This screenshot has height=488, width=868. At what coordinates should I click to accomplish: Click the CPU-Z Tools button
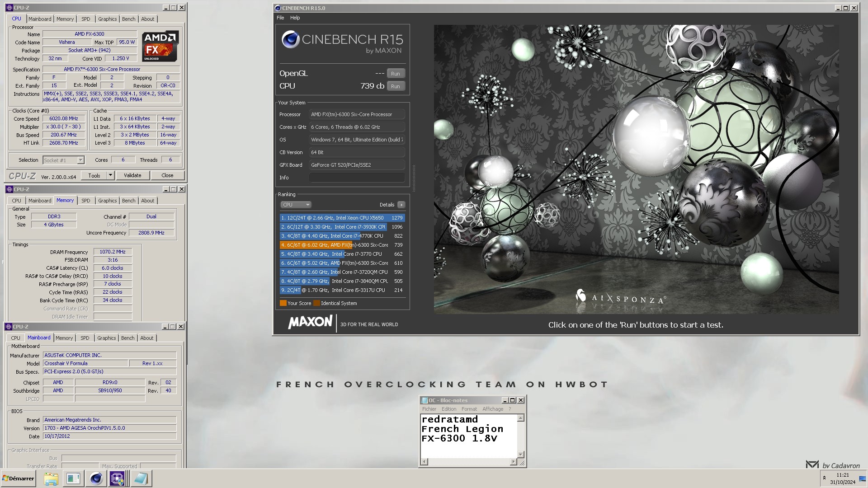click(x=94, y=175)
